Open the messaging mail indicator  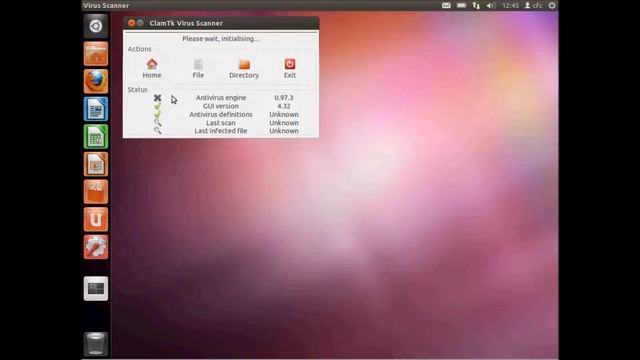coord(446,5)
